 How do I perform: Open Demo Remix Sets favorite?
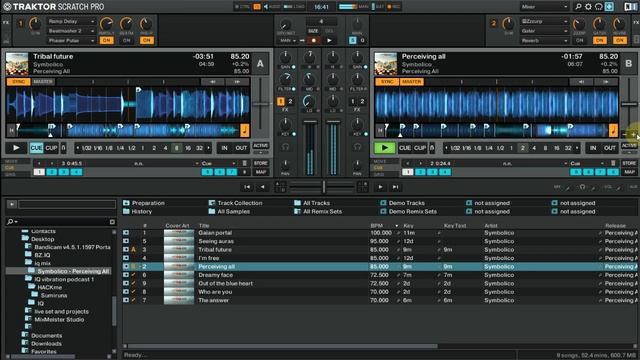[413, 211]
